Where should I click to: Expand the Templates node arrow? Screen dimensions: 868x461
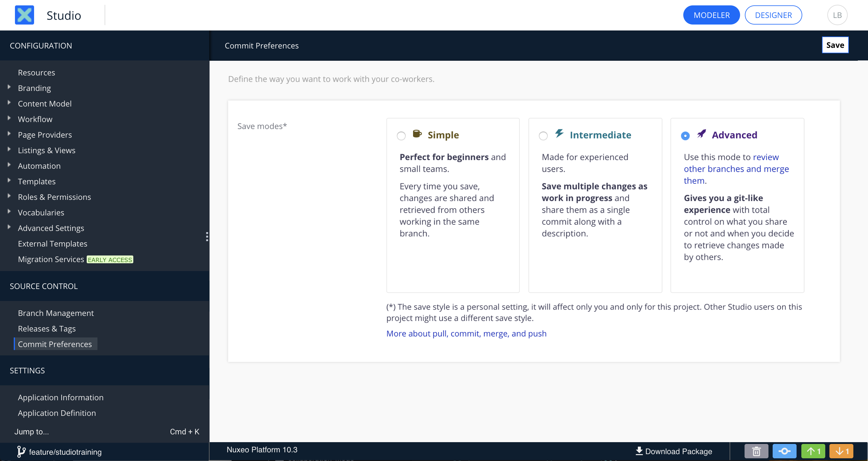[9, 180]
